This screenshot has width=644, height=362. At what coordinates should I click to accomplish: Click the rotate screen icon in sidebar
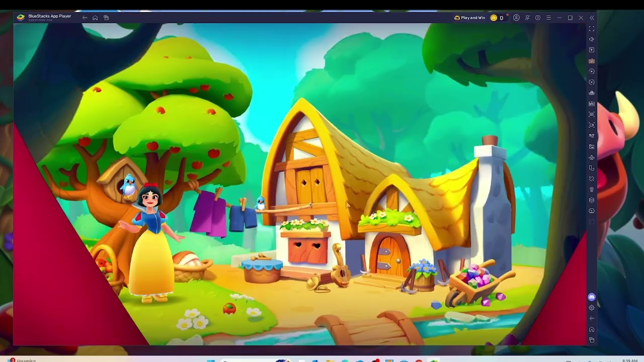(x=592, y=178)
